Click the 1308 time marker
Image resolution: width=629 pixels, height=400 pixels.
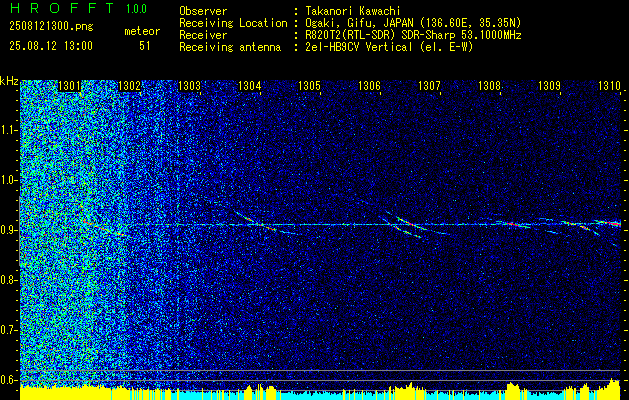489,85
